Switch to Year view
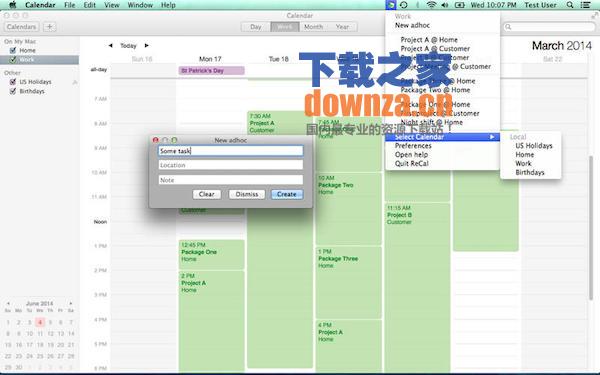The image size is (600, 375). tap(342, 27)
